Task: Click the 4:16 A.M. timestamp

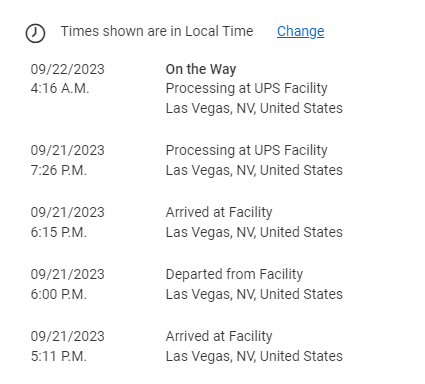Action: coord(60,89)
